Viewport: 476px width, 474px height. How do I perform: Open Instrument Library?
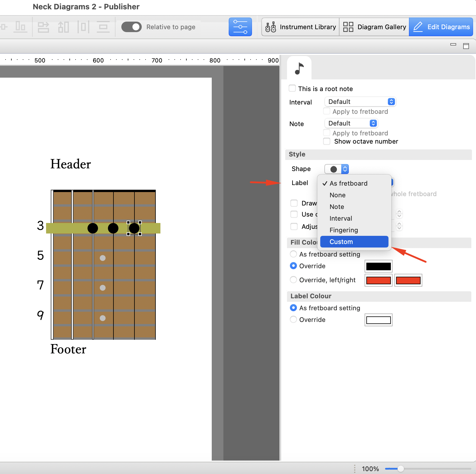[x=300, y=27]
